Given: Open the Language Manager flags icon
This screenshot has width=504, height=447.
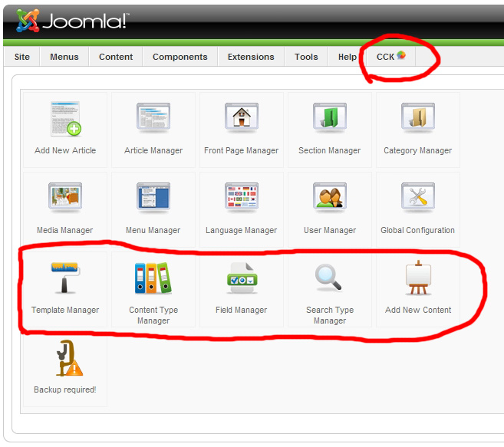Looking at the screenshot, I should pyautogui.click(x=242, y=196).
